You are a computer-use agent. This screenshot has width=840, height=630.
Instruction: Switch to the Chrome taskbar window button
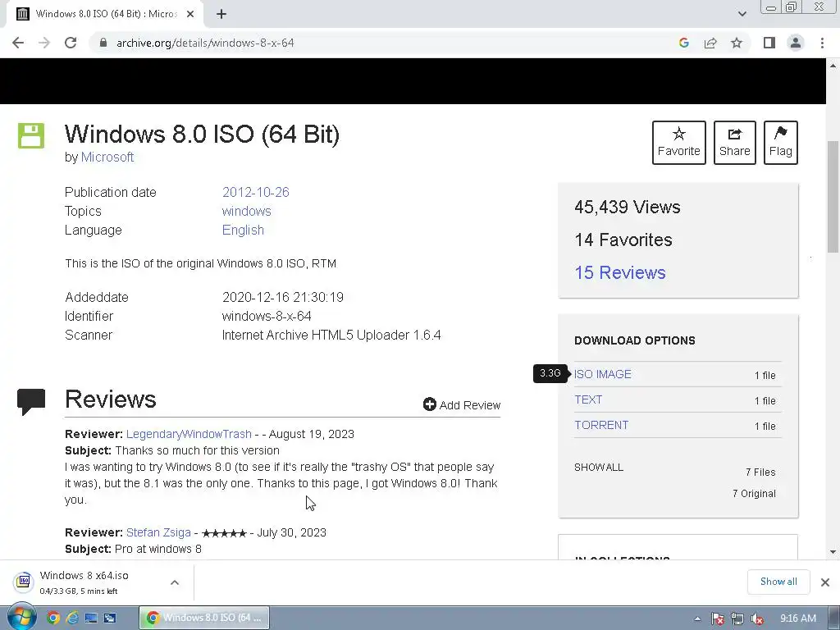click(204, 618)
